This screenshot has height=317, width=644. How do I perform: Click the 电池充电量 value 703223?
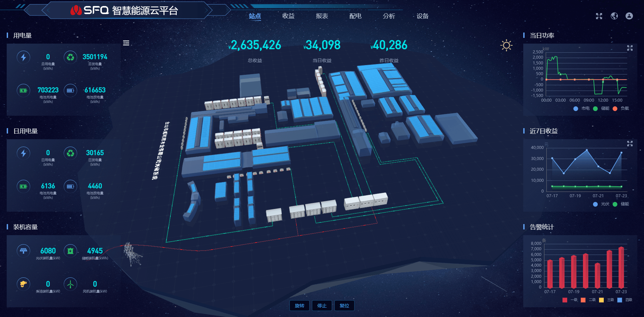click(48, 90)
